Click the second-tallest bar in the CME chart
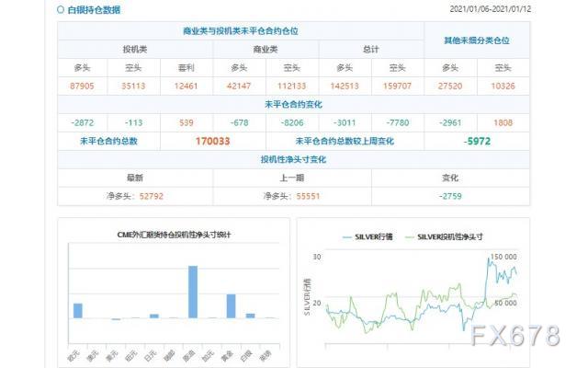 [231, 306]
